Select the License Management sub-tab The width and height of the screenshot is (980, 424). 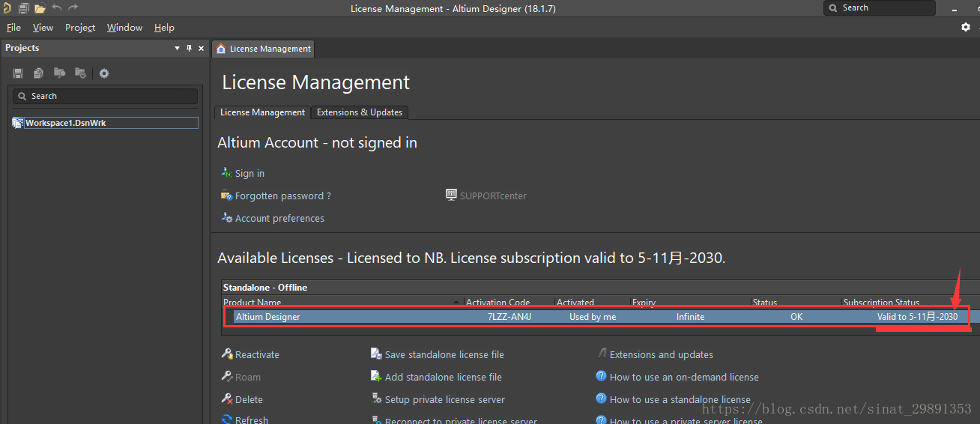(262, 112)
